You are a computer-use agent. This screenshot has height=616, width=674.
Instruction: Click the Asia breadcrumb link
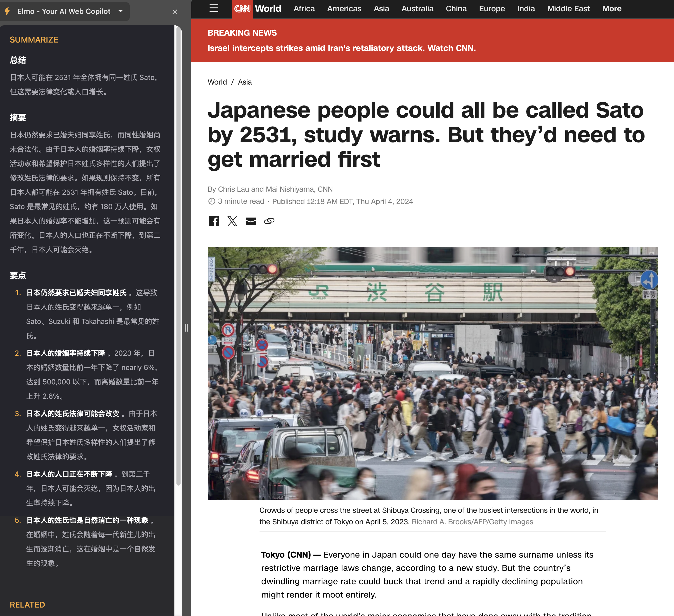(245, 82)
